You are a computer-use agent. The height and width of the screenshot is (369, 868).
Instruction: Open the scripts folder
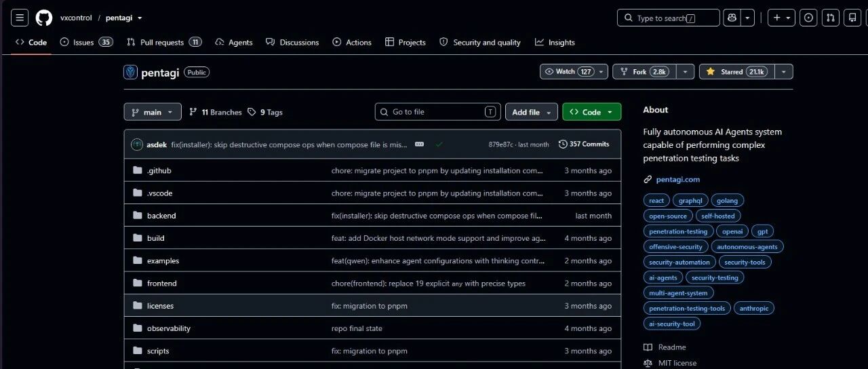[x=158, y=351]
